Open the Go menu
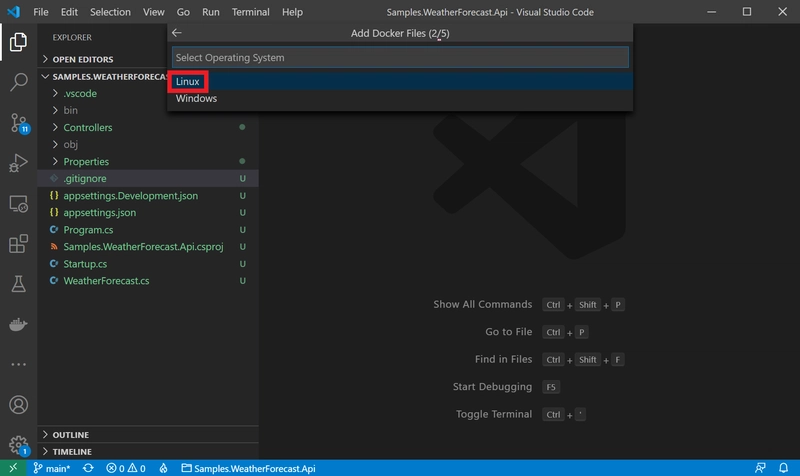 click(183, 12)
